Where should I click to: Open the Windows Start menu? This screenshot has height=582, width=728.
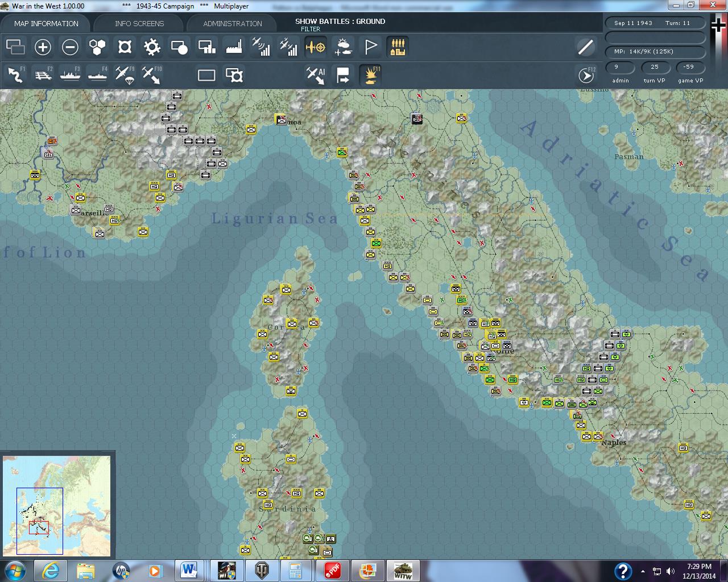click(15, 571)
